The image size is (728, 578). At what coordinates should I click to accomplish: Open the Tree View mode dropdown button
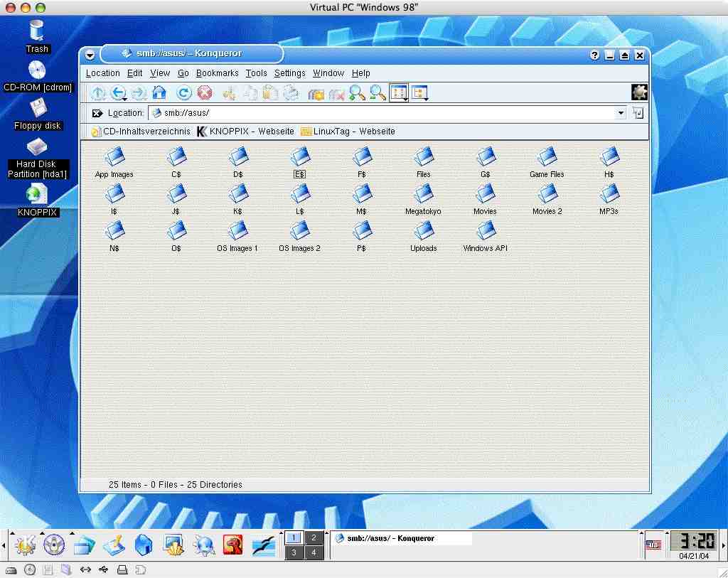(x=419, y=93)
